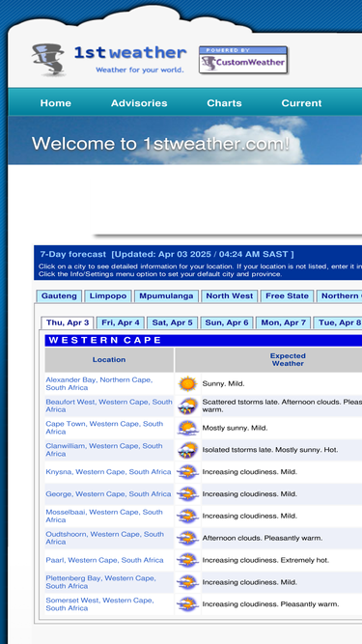This screenshot has height=644, width=362.
Task: Open the Somerset West city link
Action: (x=99, y=604)
